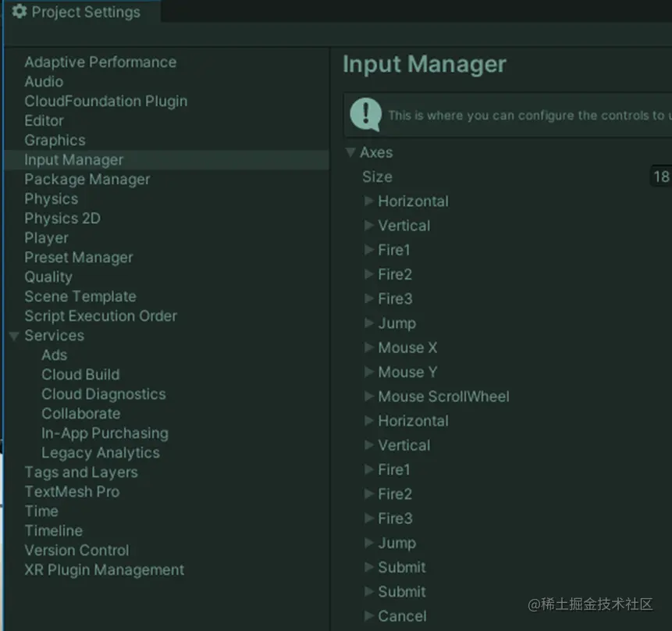Screen dimensions: 672x631
Task: Select Package Manager in the sidebar
Action: click(x=87, y=180)
